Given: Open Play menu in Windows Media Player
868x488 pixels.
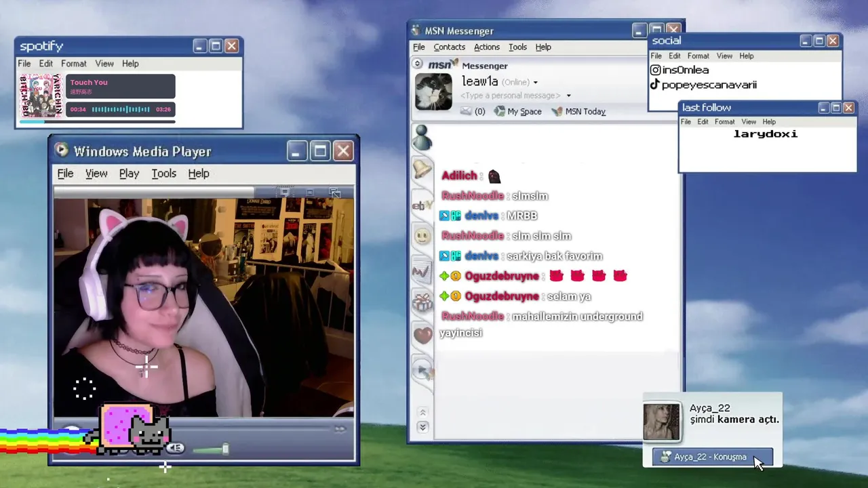Looking at the screenshot, I should pos(129,174).
